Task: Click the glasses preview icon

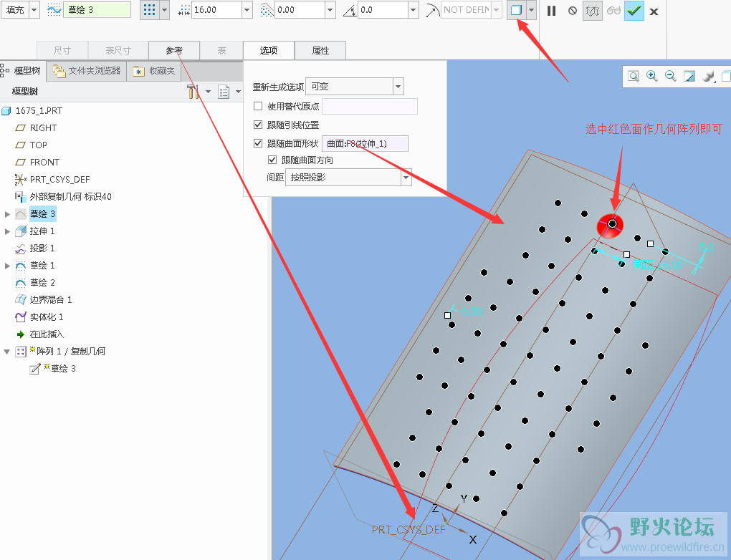Action: (x=613, y=11)
